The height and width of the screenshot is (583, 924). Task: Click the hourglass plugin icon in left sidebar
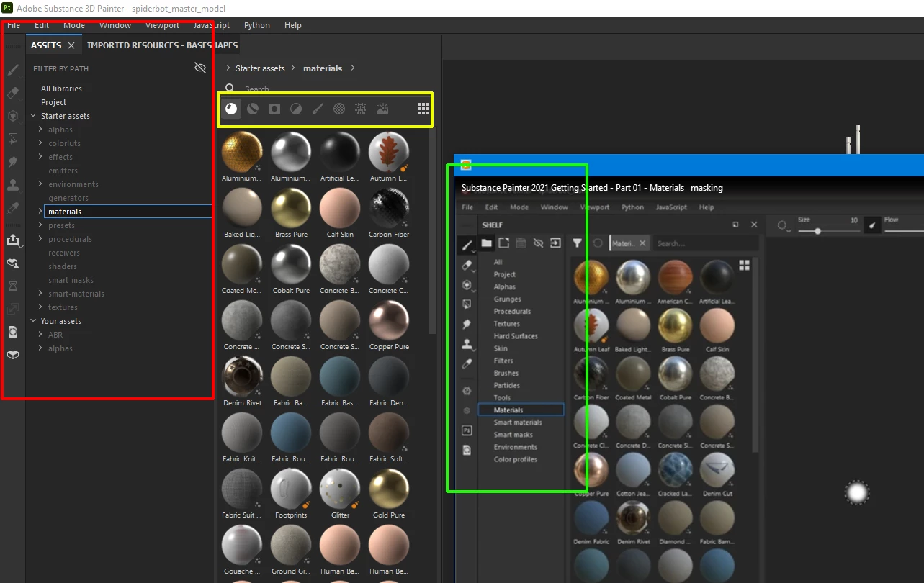point(13,286)
